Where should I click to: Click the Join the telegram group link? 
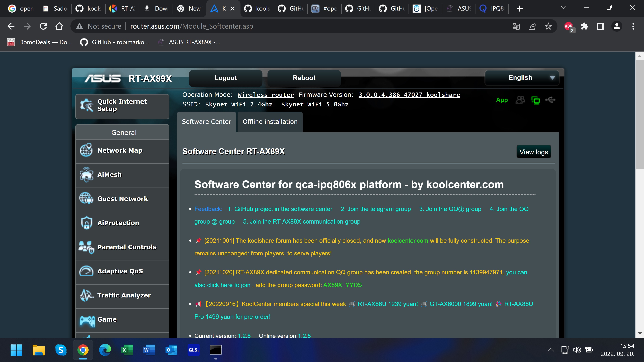(x=375, y=209)
